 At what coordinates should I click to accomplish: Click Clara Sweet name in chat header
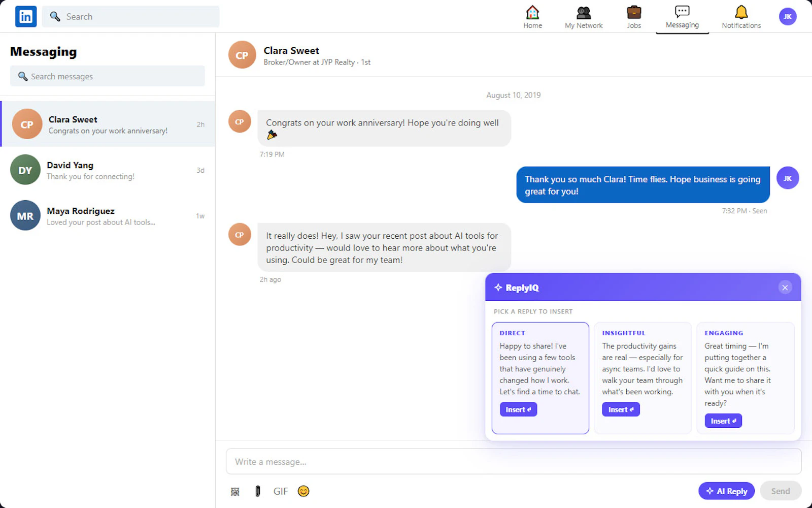point(291,50)
